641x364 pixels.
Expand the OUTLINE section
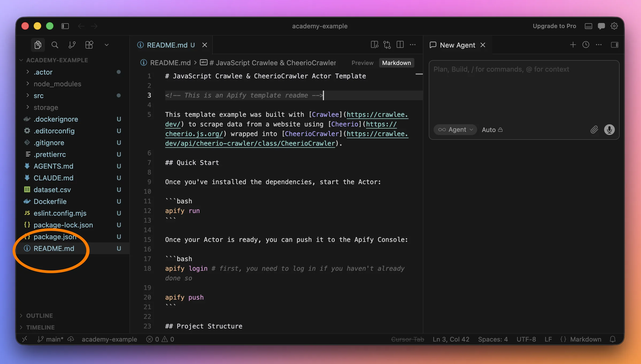coord(73,316)
